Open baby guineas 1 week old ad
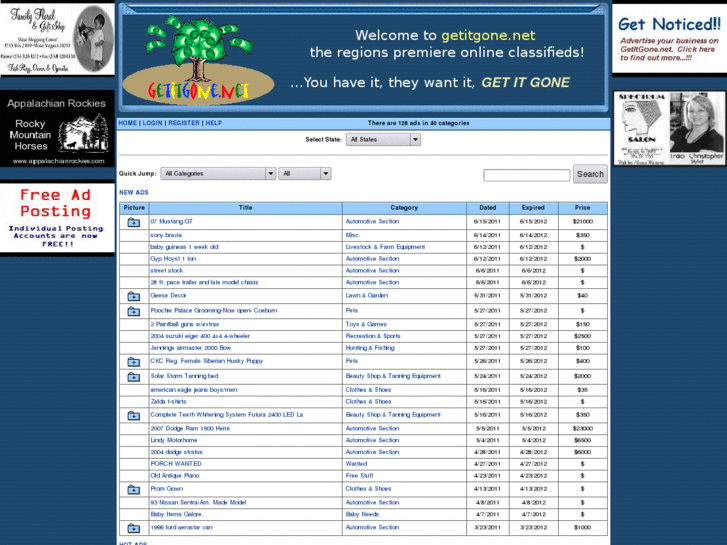 184,247
